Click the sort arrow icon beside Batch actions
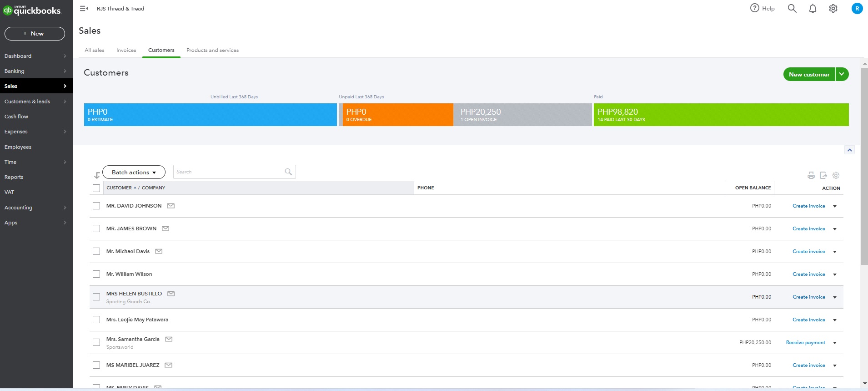Viewport: 868px width, 391px height. coord(97,175)
